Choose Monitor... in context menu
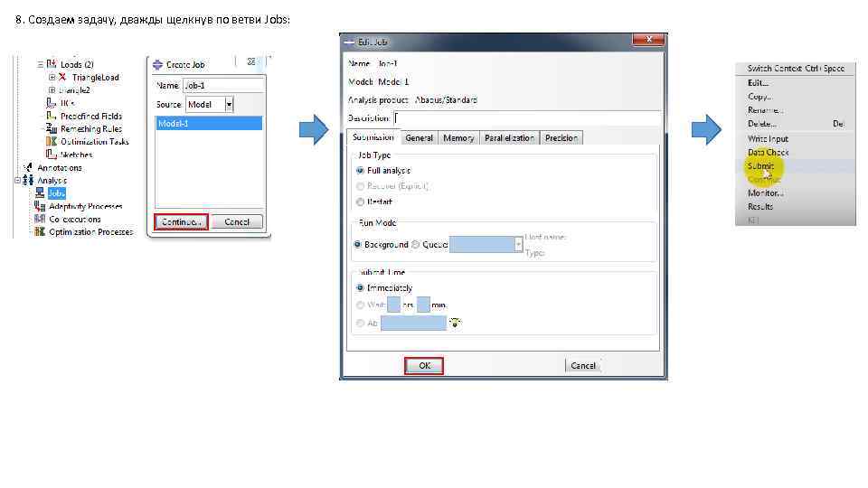 click(796, 192)
